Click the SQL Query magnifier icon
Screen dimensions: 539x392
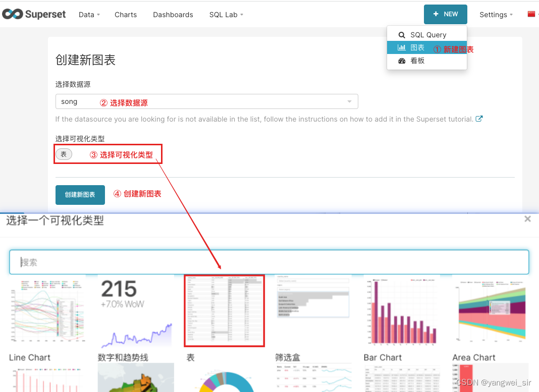[x=402, y=35]
